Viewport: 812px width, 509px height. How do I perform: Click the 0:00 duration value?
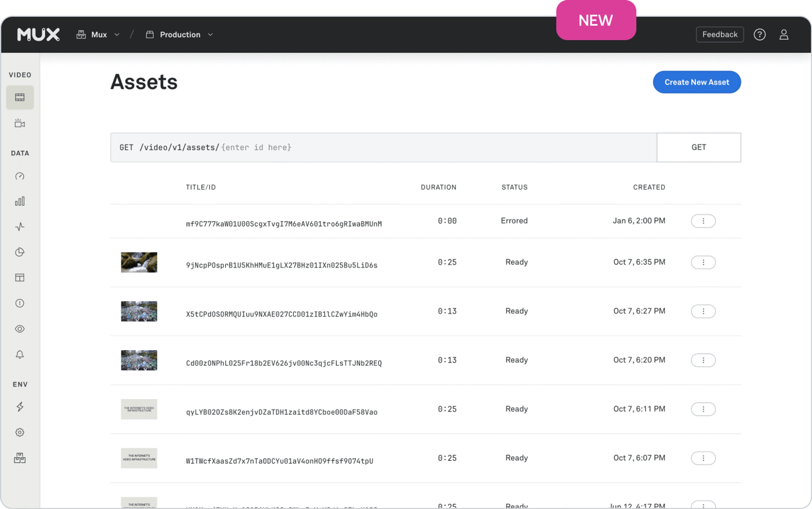click(x=447, y=221)
